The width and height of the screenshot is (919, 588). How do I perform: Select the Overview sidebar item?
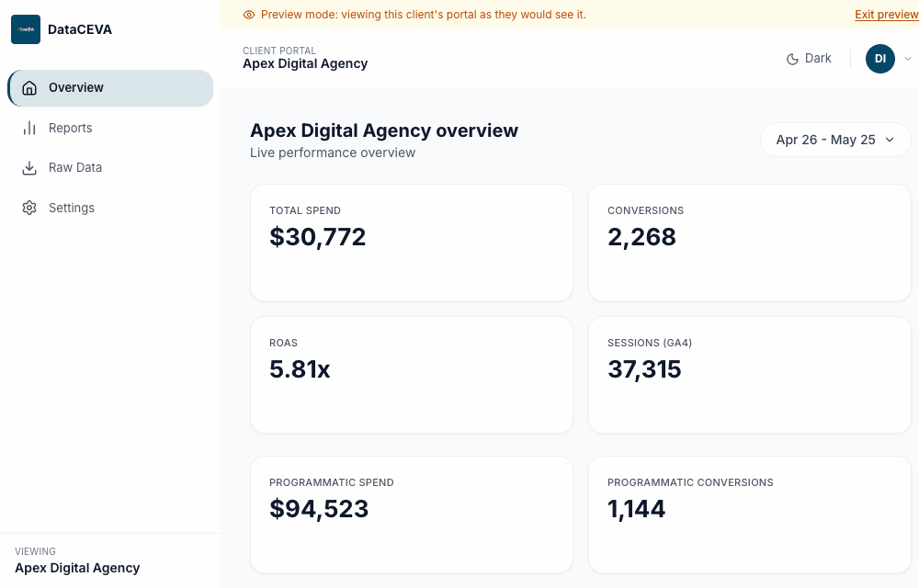[x=110, y=88]
